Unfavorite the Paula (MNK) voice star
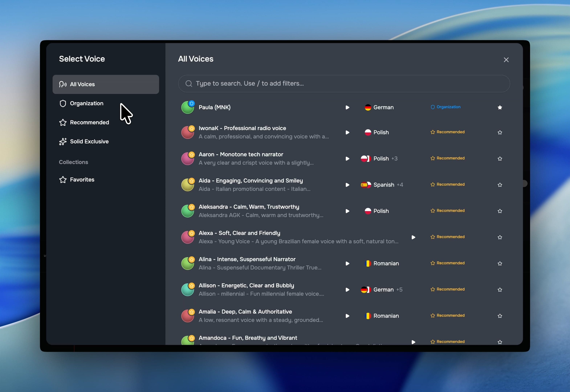The width and height of the screenshot is (570, 392). 500,107
